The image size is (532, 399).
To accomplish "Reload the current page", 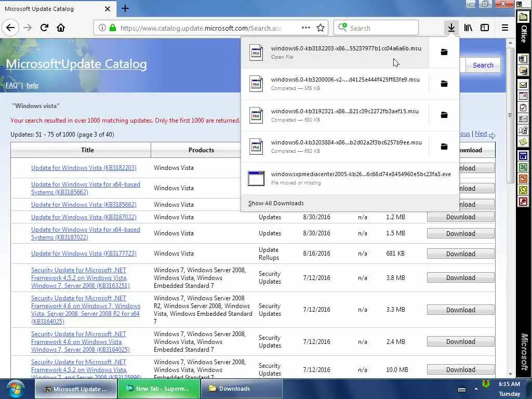I will [x=44, y=28].
